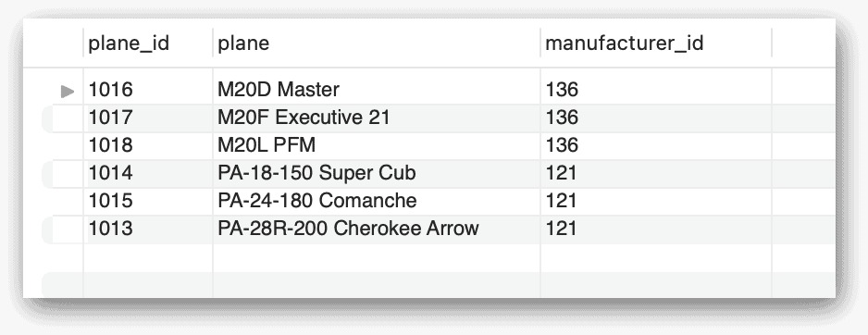This screenshot has width=868, height=335.
Task: Click plane_id 1017 cell
Action: [148, 118]
